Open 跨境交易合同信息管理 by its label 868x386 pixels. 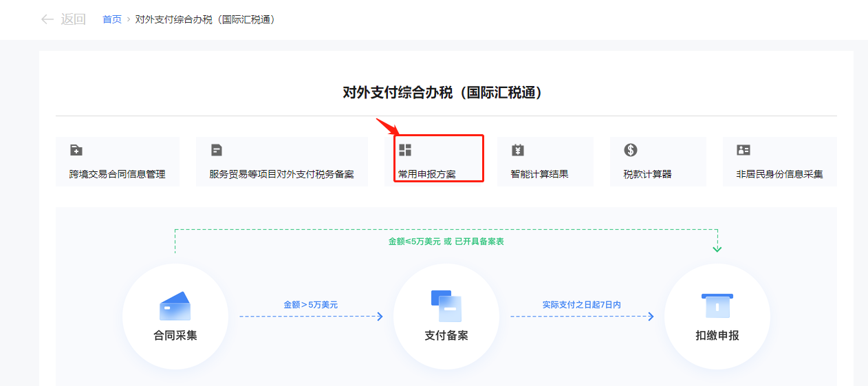(118, 174)
